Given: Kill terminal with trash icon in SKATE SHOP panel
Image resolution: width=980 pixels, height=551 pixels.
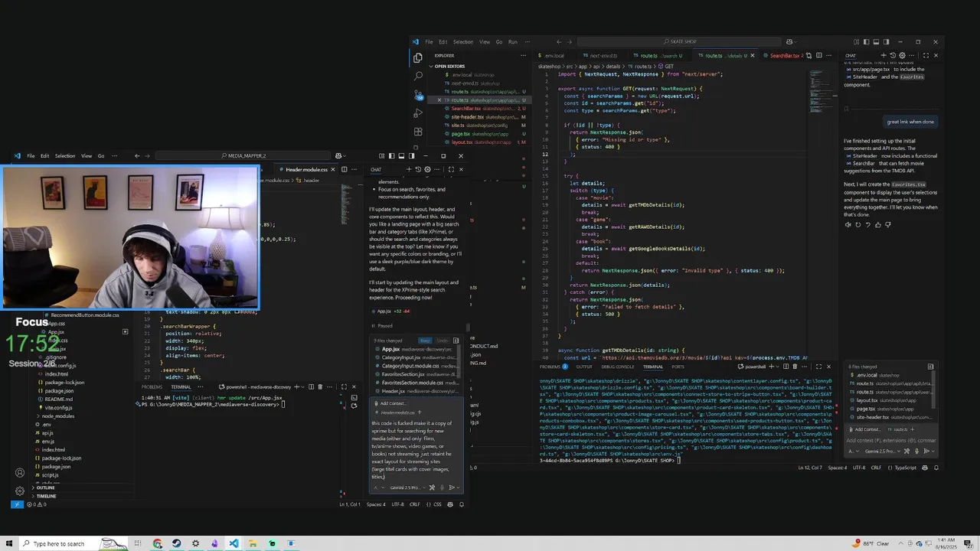Looking at the screenshot, I should click(795, 367).
